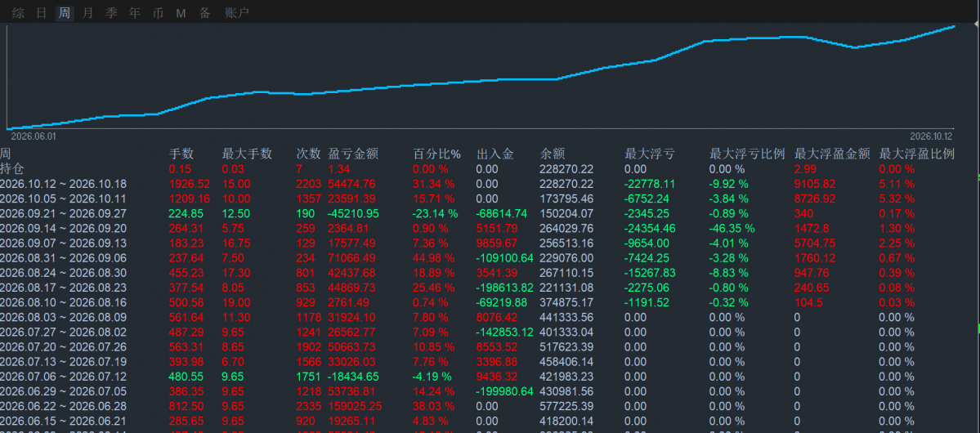Click the 2026.06.01 start date on chart

pyautogui.click(x=34, y=136)
